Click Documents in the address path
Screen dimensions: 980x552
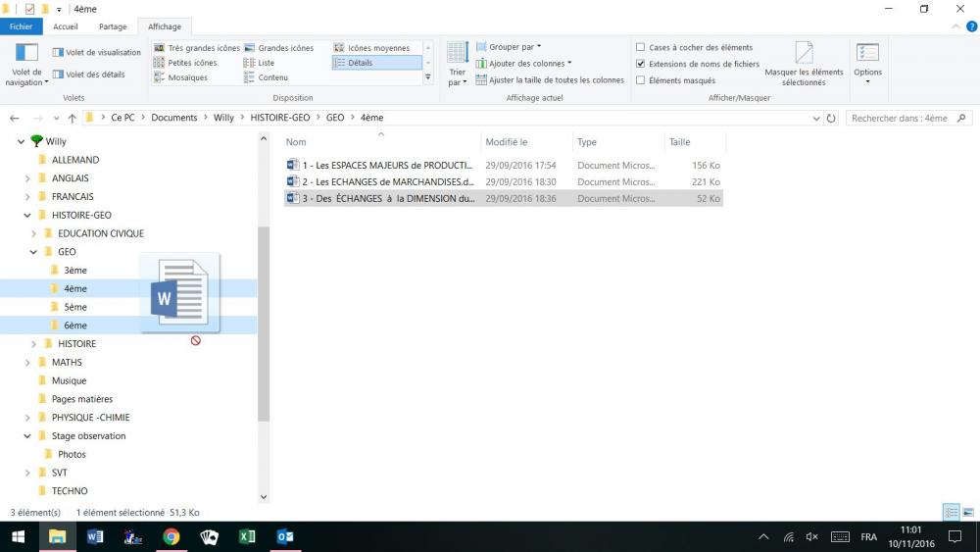click(x=173, y=118)
